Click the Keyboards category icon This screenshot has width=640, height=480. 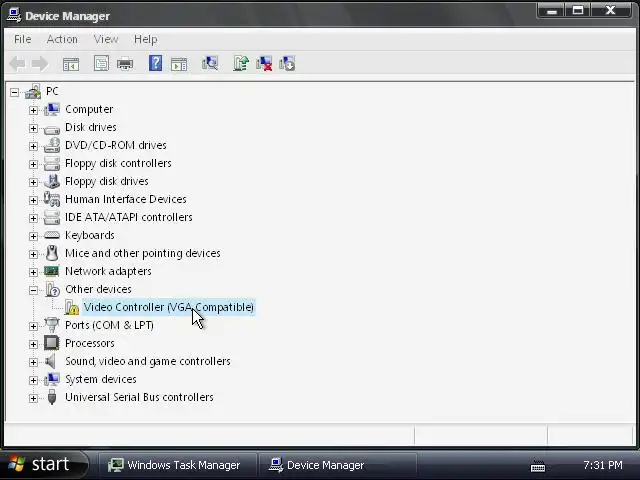pos(52,235)
